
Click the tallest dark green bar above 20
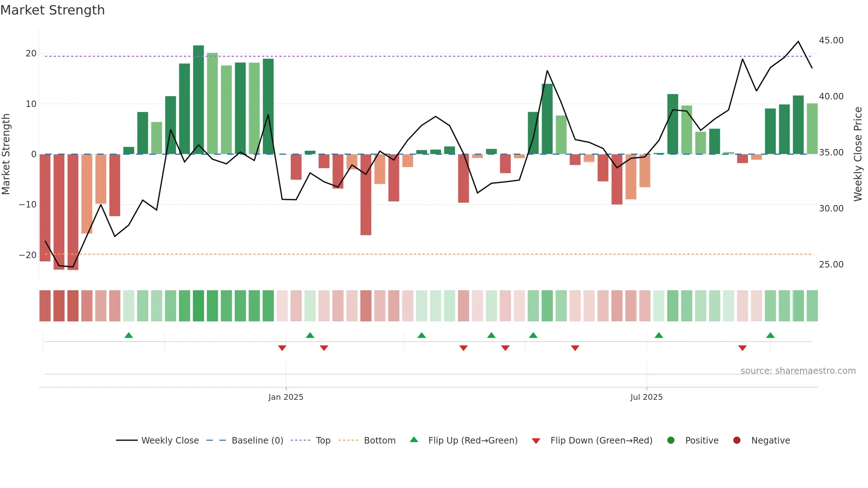click(199, 99)
